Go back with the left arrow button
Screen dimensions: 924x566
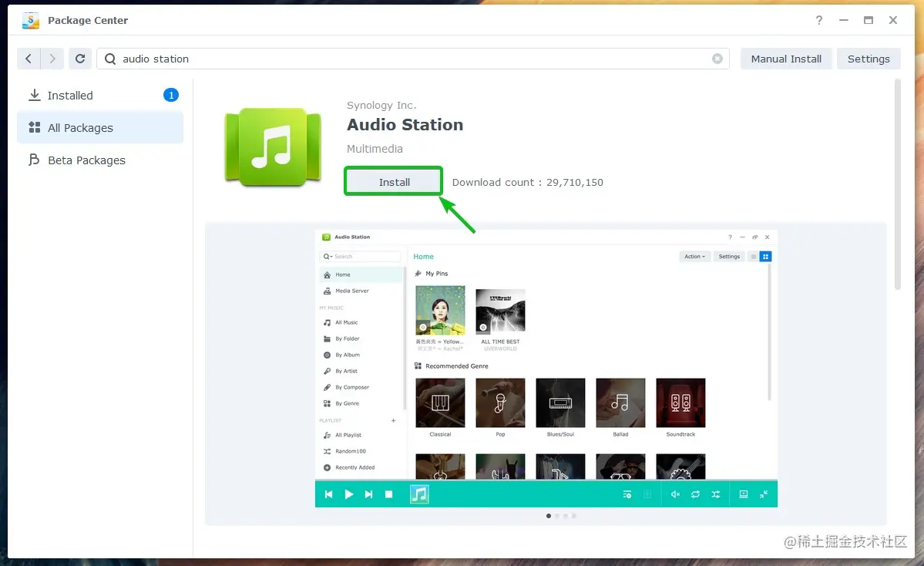(x=29, y=59)
